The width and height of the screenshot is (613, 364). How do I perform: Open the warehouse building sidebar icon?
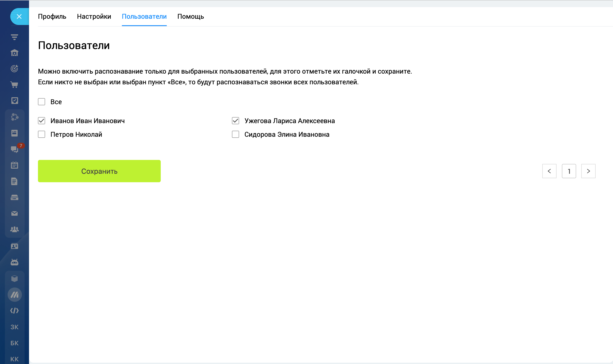coord(15,53)
